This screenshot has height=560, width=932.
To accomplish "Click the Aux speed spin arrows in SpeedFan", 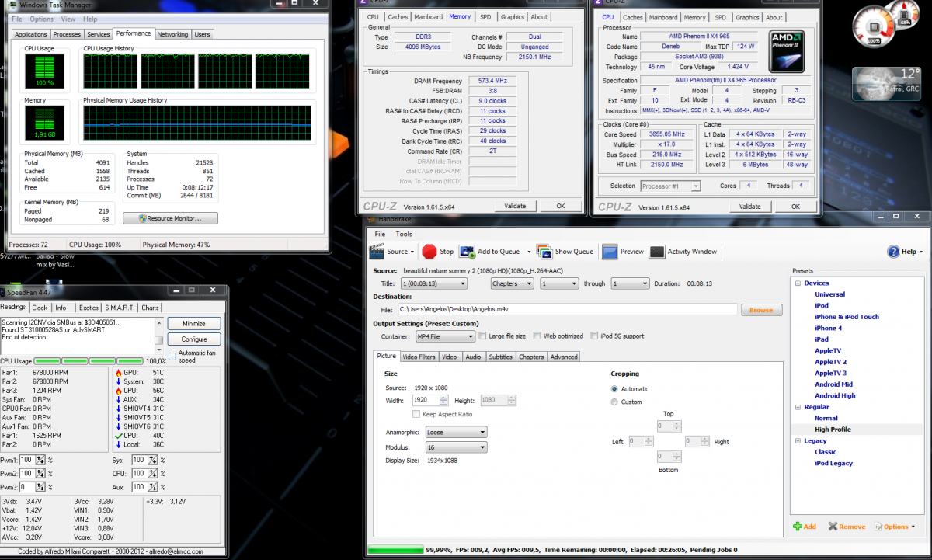I will [x=154, y=487].
